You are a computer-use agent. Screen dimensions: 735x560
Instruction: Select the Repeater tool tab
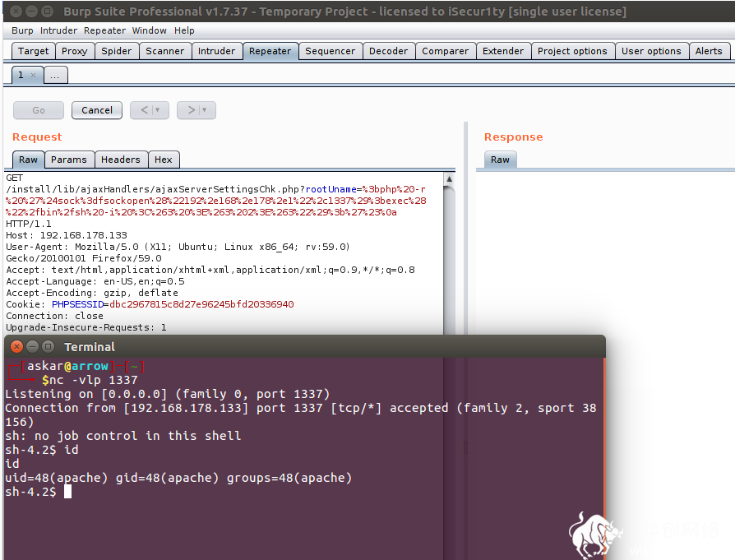coord(270,51)
